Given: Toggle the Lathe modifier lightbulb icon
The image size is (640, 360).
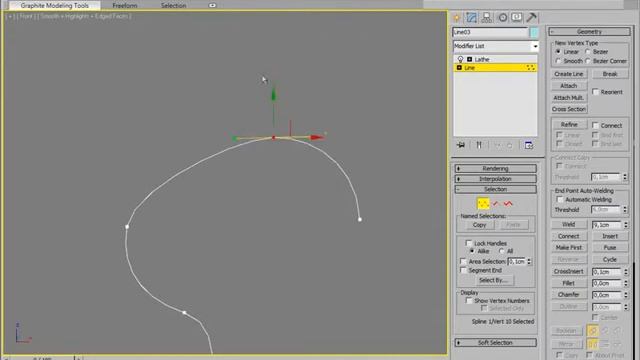Looking at the screenshot, I should coord(460,59).
